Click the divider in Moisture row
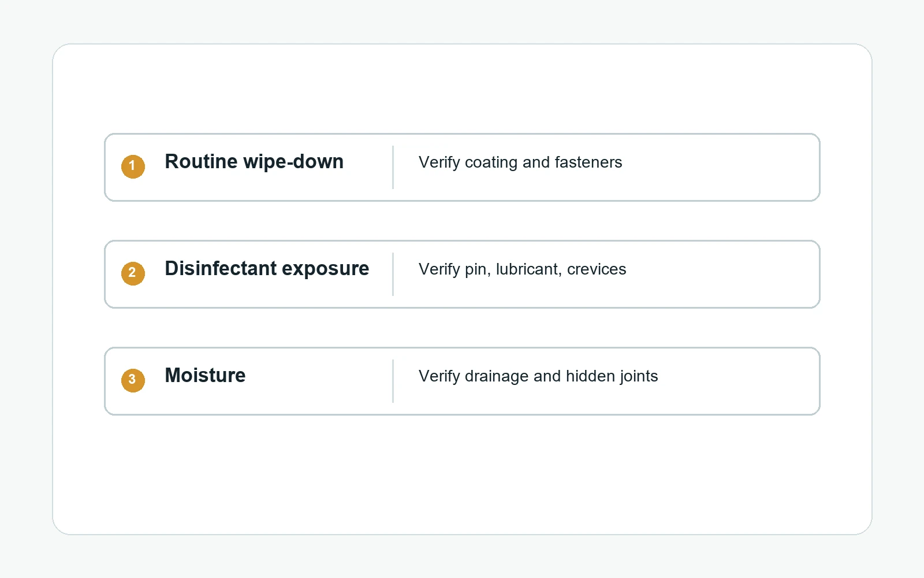 pyautogui.click(x=393, y=381)
